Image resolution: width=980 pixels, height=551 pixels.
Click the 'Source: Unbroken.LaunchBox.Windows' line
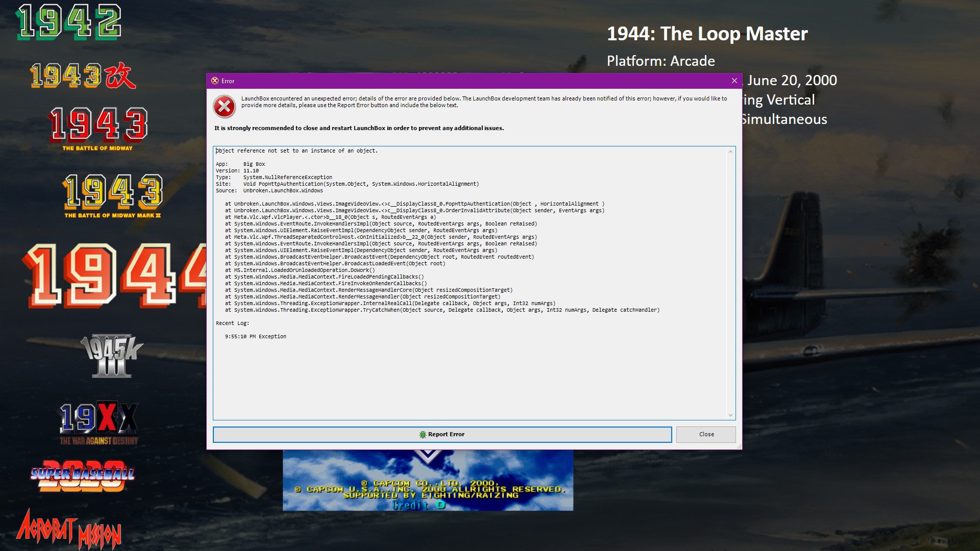coord(269,190)
